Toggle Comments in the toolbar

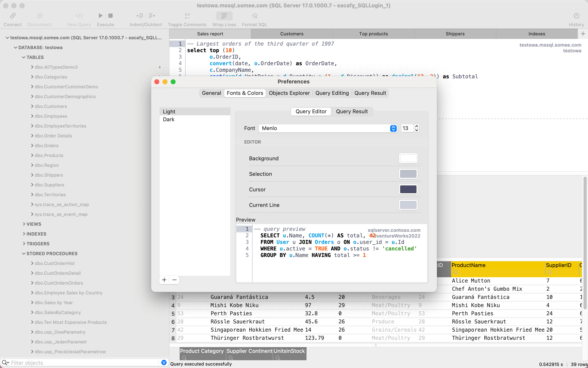187,16
